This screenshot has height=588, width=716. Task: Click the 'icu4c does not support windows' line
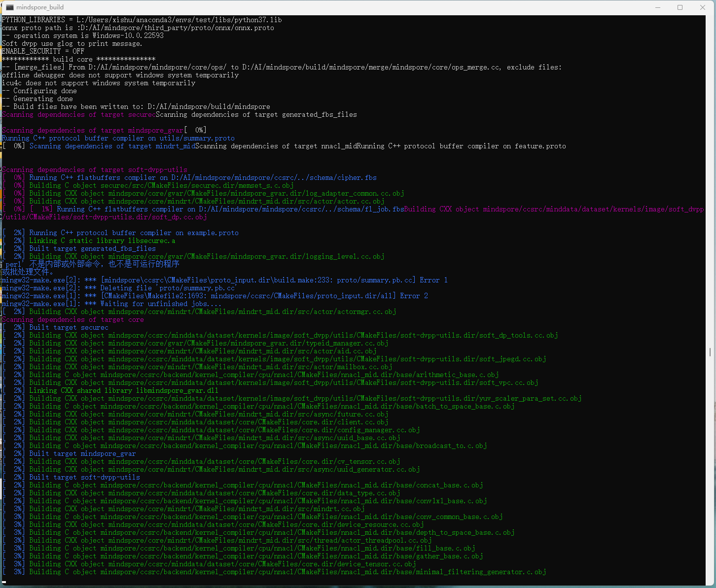[99, 83]
